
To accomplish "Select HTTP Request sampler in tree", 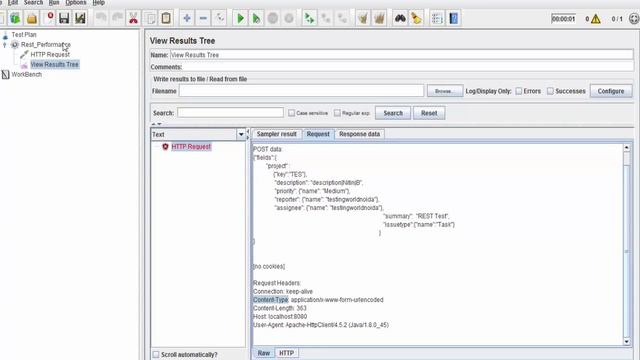I will [x=50, y=54].
